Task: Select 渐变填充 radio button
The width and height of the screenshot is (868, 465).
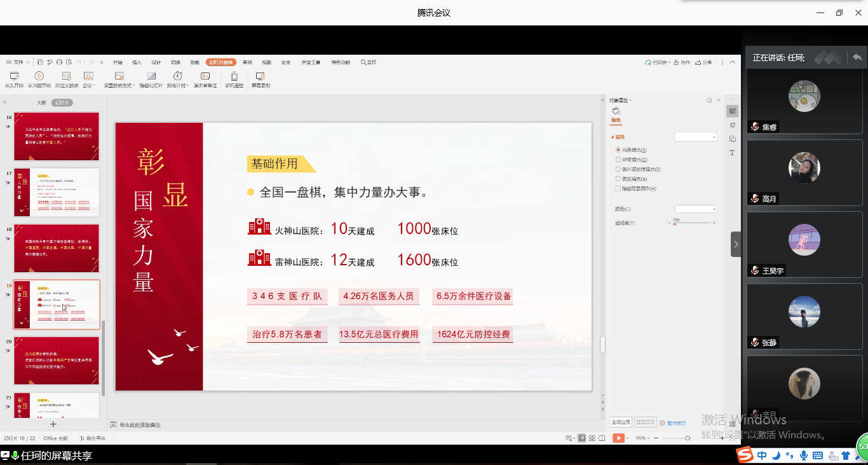Action: tap(618, 160)
